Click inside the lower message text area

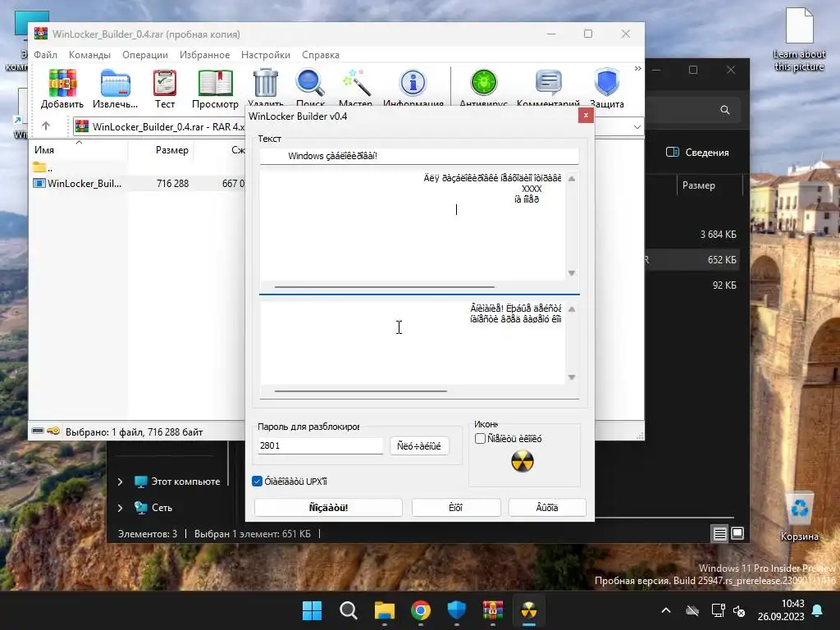pyautogui.click(x=413, y=343)
